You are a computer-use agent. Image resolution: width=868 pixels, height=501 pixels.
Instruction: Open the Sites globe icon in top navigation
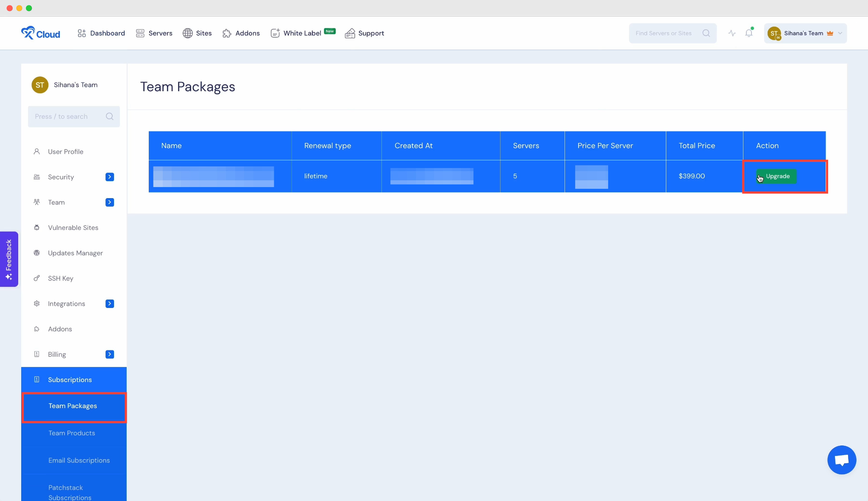pyautogui.click(x=188, y=33)
